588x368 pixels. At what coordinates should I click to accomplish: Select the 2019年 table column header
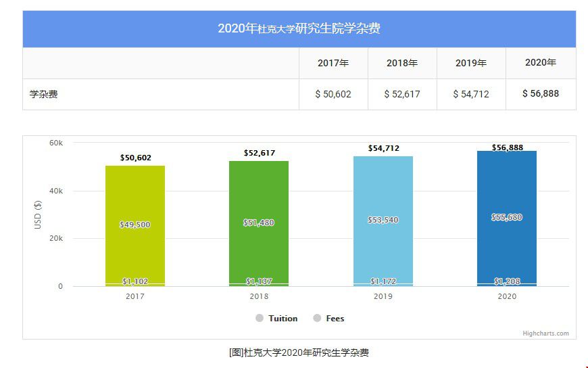pyautogui.click(x=471, y=63)
